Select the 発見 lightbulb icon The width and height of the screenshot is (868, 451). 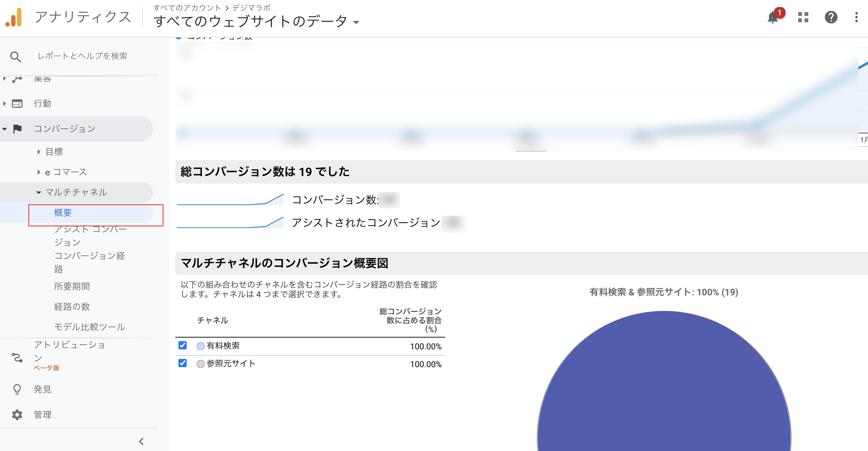click(x=17, y=389)
